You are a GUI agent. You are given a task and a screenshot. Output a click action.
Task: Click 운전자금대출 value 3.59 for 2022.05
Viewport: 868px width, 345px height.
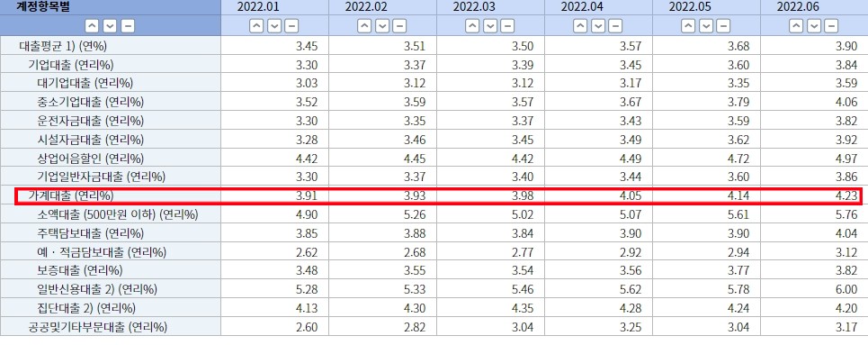pyautogui.click(x=739, y=121)
